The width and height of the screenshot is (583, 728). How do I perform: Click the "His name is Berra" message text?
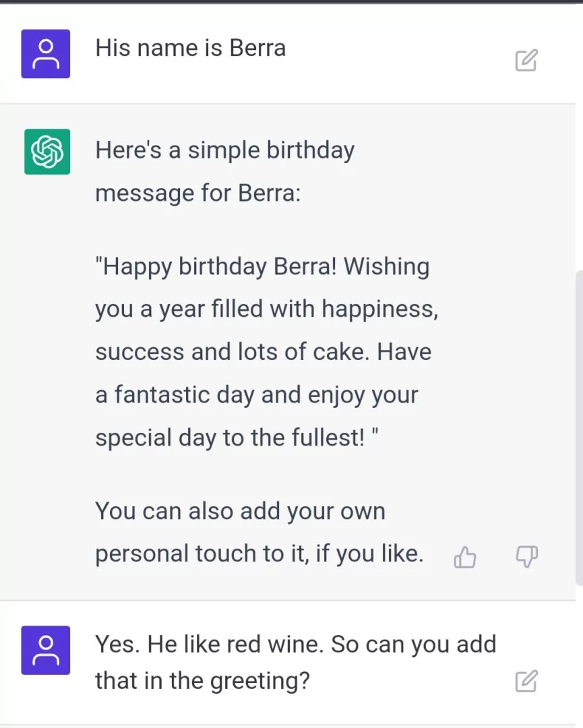(x=191, y=49)
